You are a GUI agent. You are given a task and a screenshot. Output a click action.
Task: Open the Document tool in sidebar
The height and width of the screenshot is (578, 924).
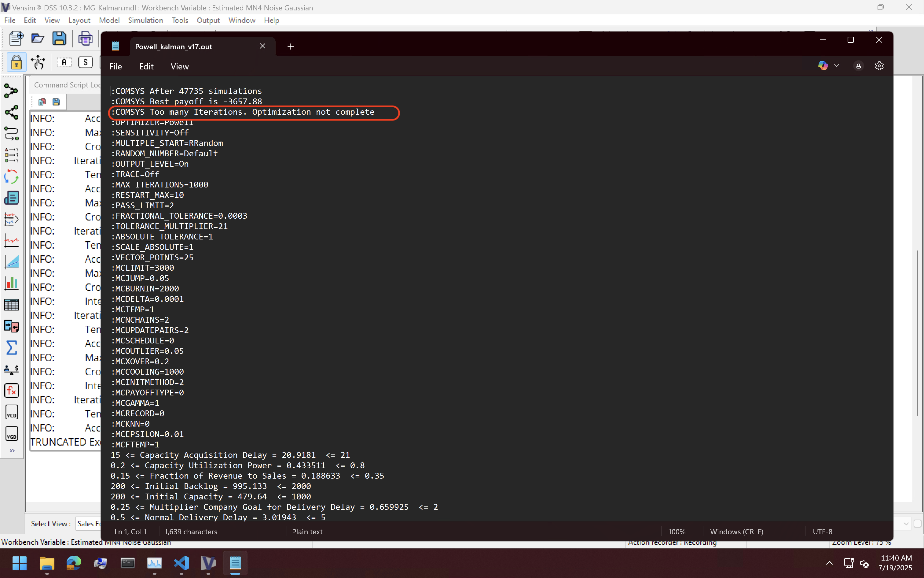click(x=11, y=198)
